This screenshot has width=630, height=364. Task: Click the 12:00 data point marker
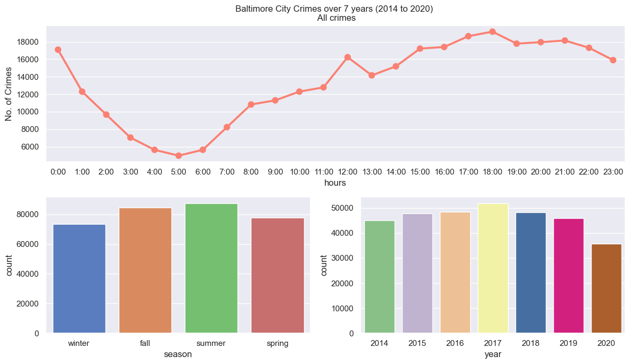point(348,57)
